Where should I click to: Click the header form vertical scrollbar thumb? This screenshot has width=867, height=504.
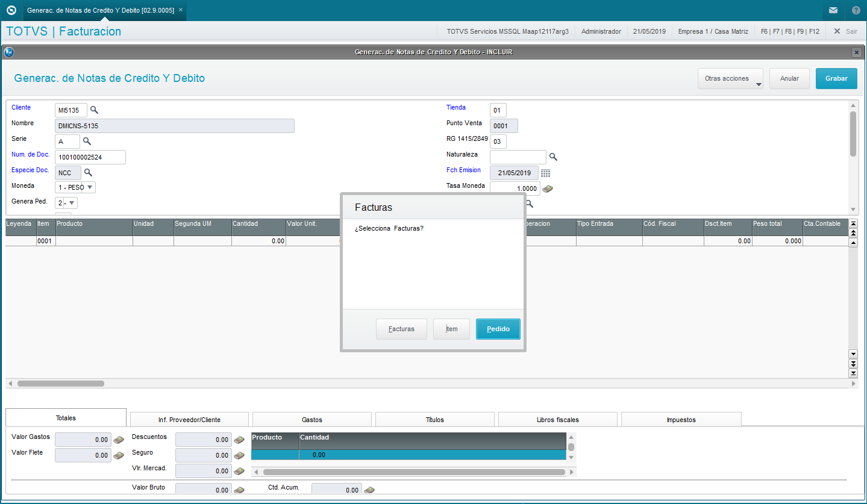[x=853, y=134]
